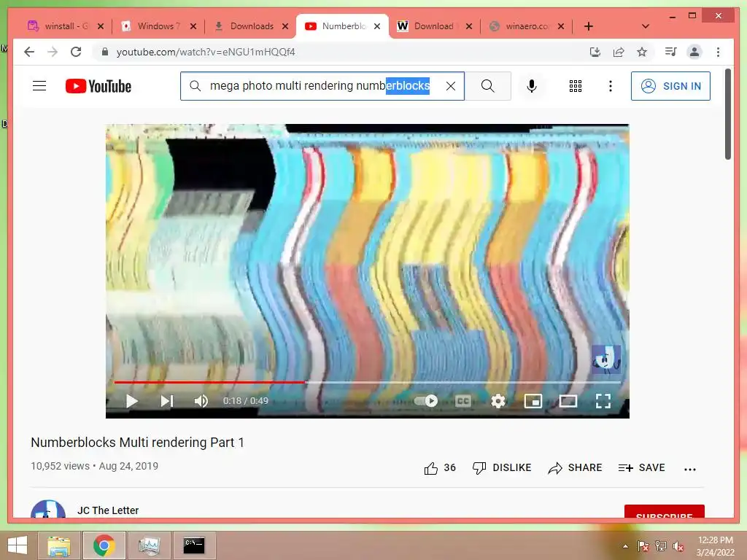Click the JC The Letter channel avatar
The image size is (747, 560).
[x=48, y=510]
